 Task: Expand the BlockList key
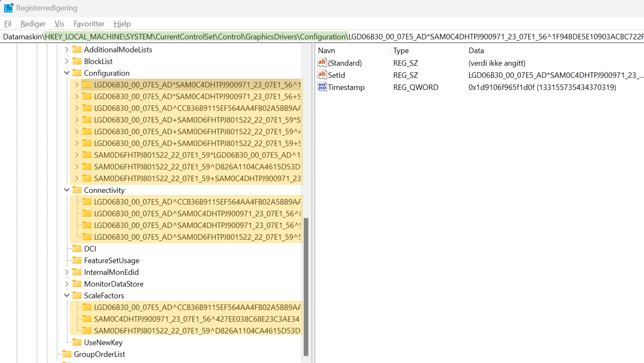67,61
